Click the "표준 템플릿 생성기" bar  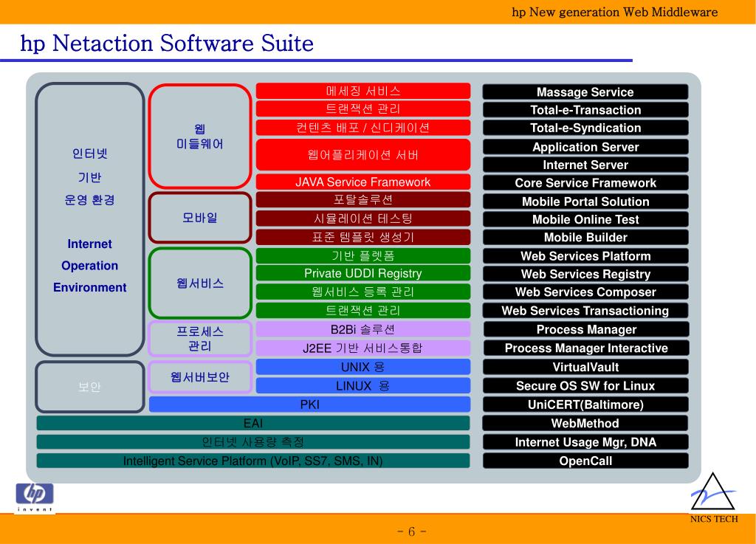[x=363, y=237]
